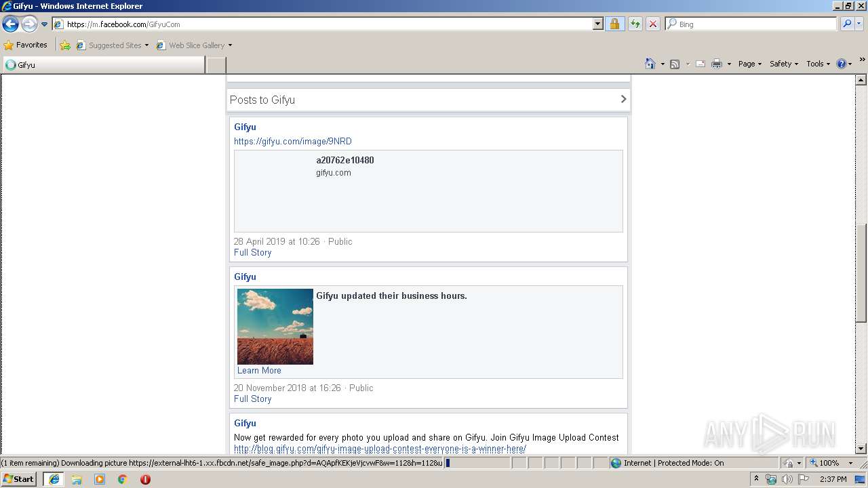Viewport: 868px width, 488px height.
Task: Open the recent pages dropdown arrow
Action: (x=45, y=24)
